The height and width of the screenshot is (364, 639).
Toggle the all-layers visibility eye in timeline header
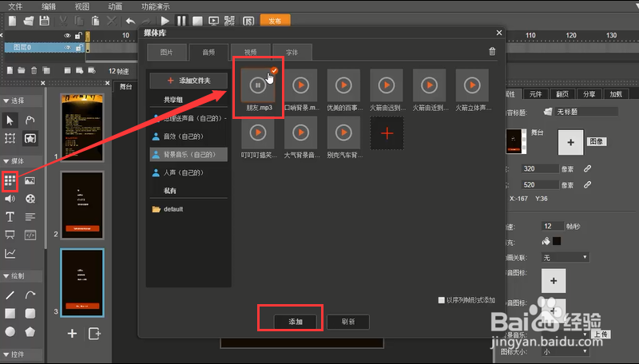tap(68, 36)
